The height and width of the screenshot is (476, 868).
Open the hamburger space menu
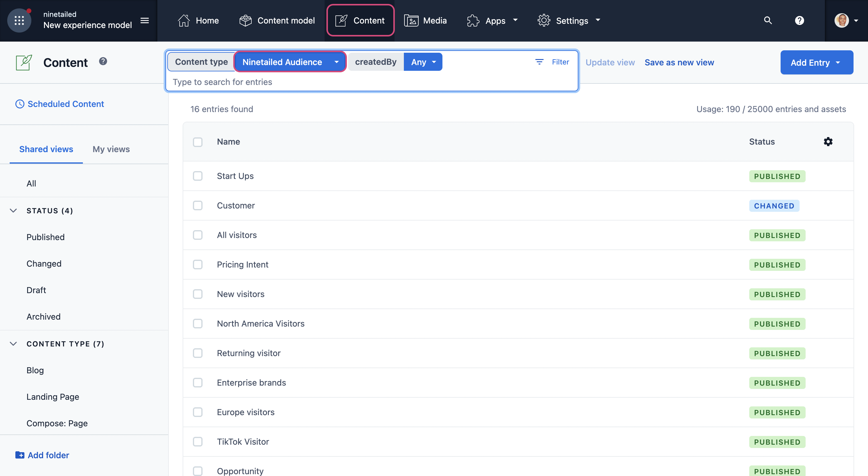click(145, 20)
